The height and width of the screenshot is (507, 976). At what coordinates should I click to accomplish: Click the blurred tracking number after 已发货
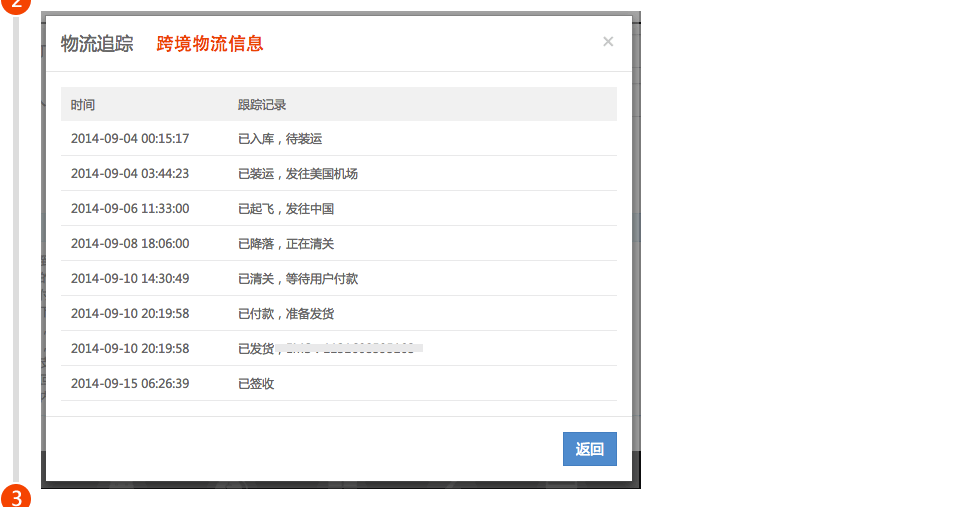tap(350, 348)
